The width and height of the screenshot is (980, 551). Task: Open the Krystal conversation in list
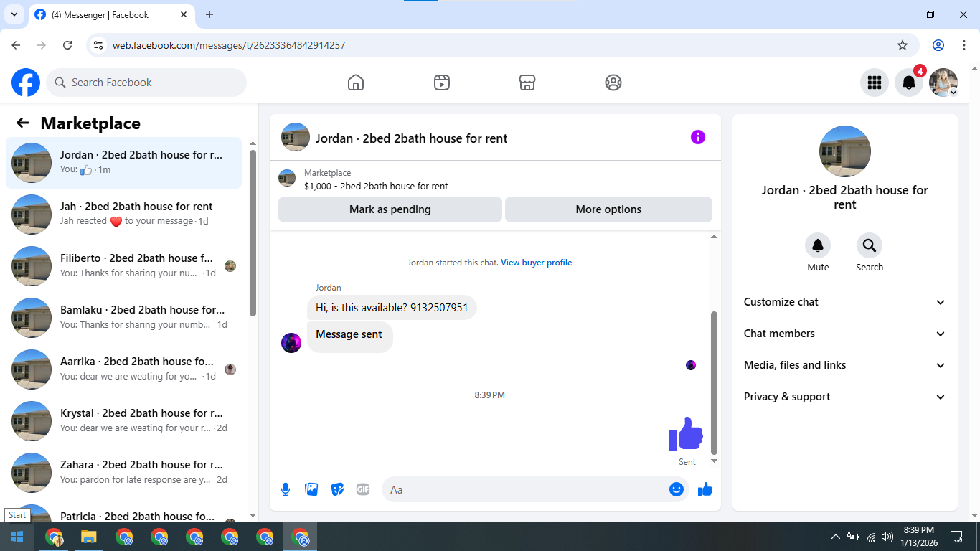pyautogui.click(x=124, y=421)
